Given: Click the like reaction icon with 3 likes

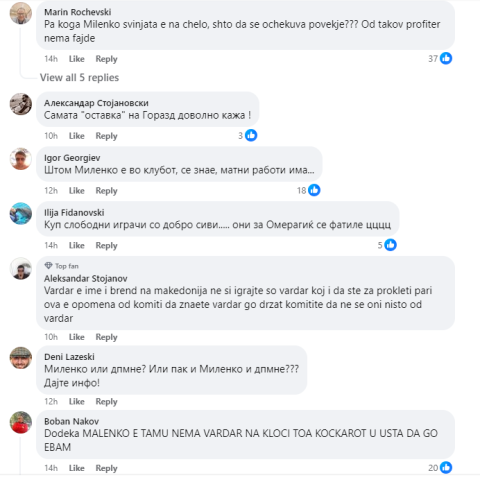Looking at the screenshot, I should coord(251,135).
